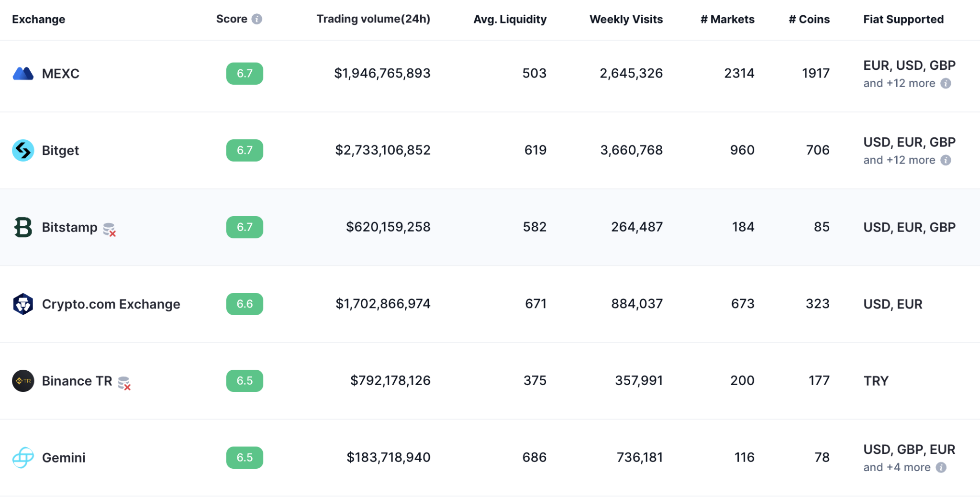Click the Crypto.com Exchange logo
Viewport: 980px width, 497px height.
23,304
